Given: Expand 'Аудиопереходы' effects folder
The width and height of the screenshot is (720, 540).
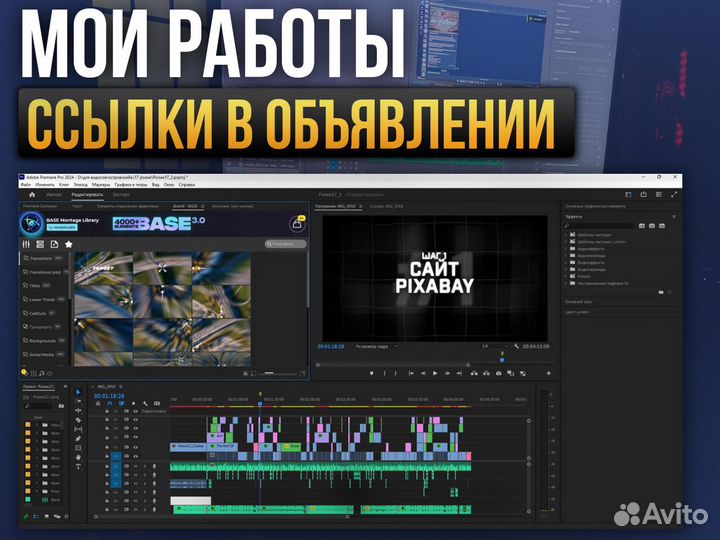Looking at the screenshot, I should click(x=566, y=255).
